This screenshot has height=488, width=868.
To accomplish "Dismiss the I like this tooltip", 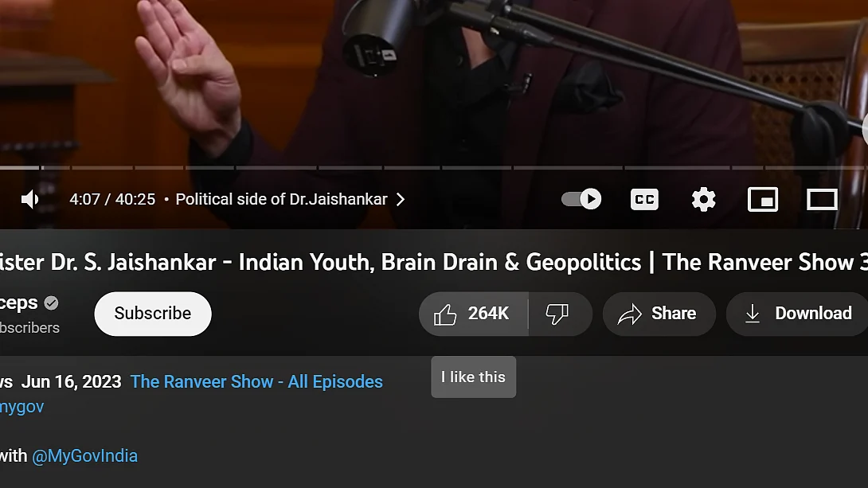I will [x=473, y=377].
